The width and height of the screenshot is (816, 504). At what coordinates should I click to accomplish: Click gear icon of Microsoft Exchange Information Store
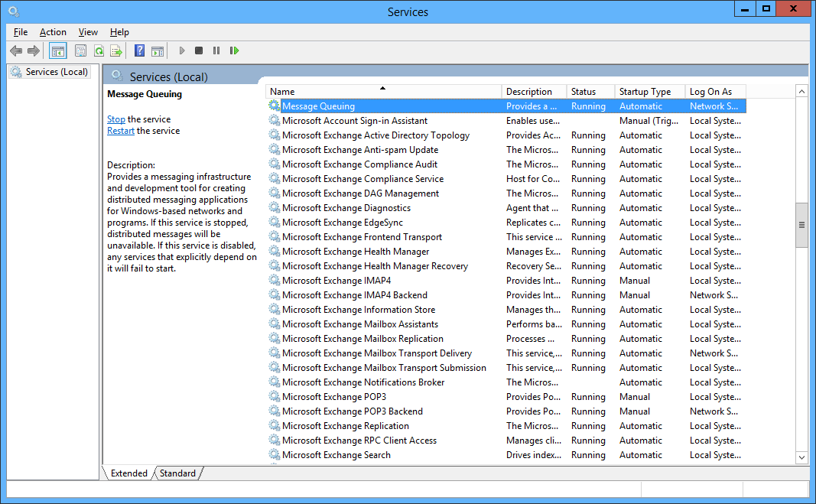(x=275, y=309)
